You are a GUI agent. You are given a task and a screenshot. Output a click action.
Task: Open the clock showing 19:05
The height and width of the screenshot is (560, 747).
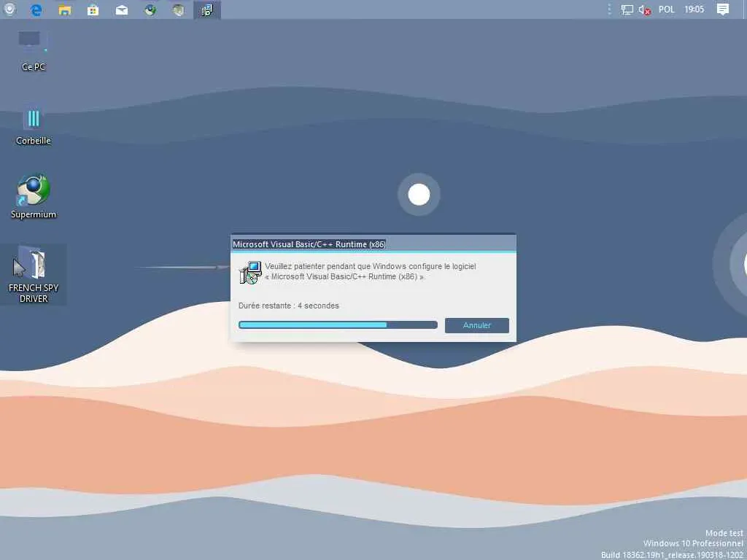click(x=694, y=9)
